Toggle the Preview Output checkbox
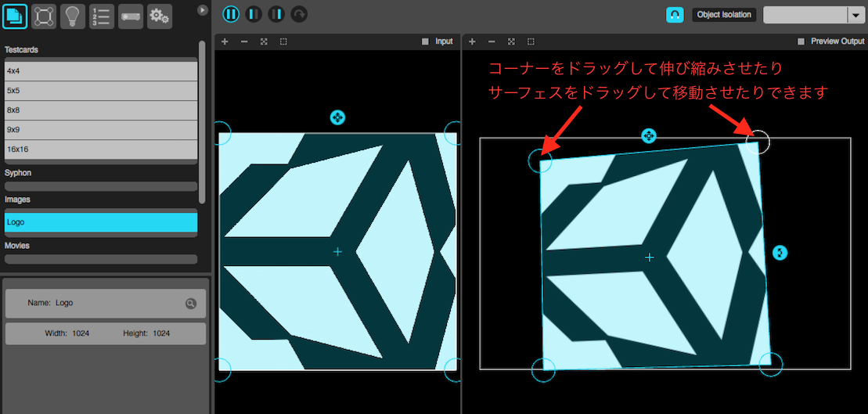The width and height of the screenshot is (868, 414). [x=801, y=41]
